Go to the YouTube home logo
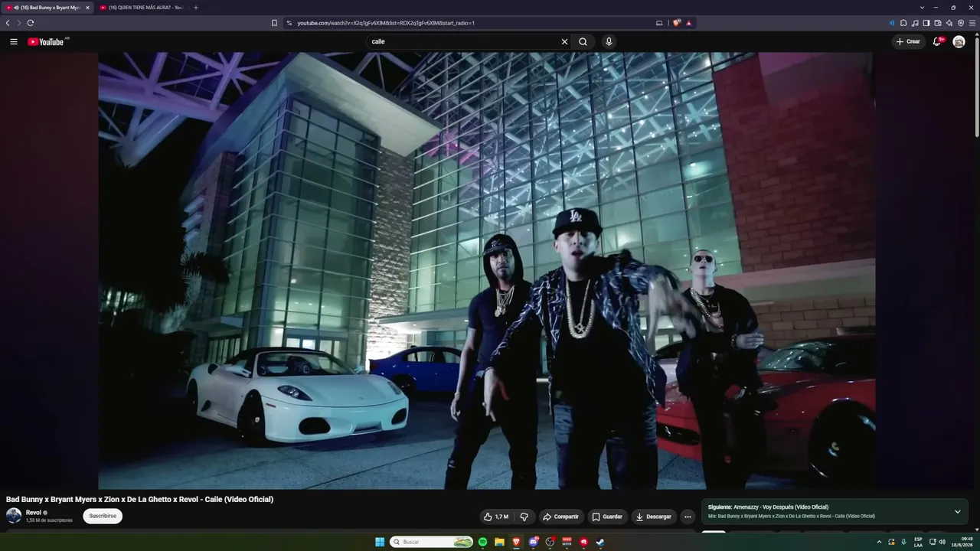 point(46,41)
